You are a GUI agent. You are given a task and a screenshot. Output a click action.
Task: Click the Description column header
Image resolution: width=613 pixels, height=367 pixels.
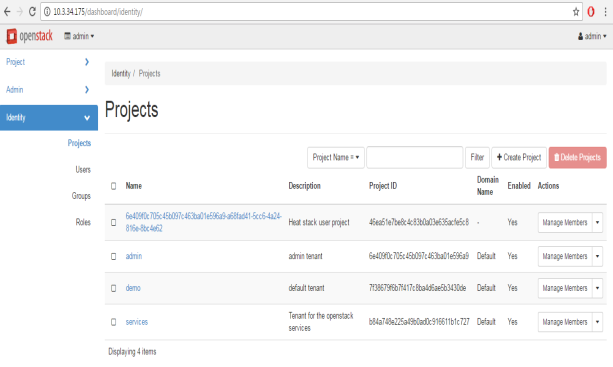point(305,186)
